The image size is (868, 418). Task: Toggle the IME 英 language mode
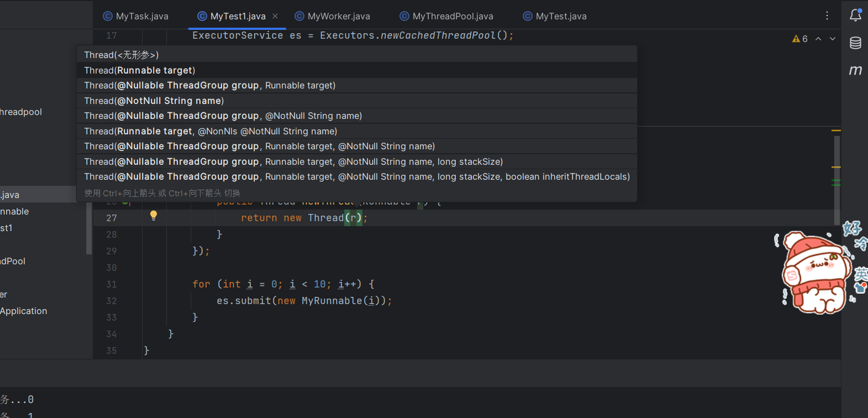click(861, 274)
